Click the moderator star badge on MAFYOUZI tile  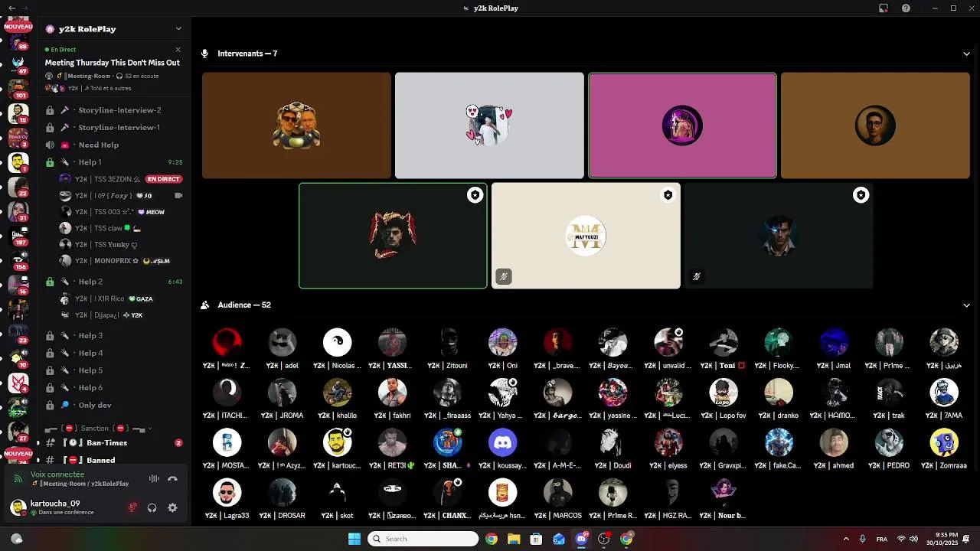[668, 195]
